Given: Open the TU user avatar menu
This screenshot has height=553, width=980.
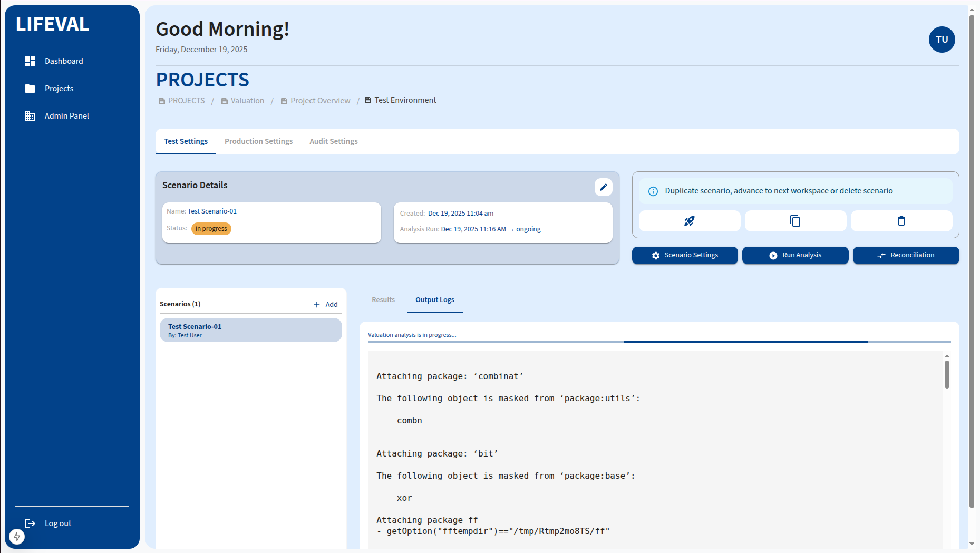Looking at the screenshot, I should click(942, 40).
